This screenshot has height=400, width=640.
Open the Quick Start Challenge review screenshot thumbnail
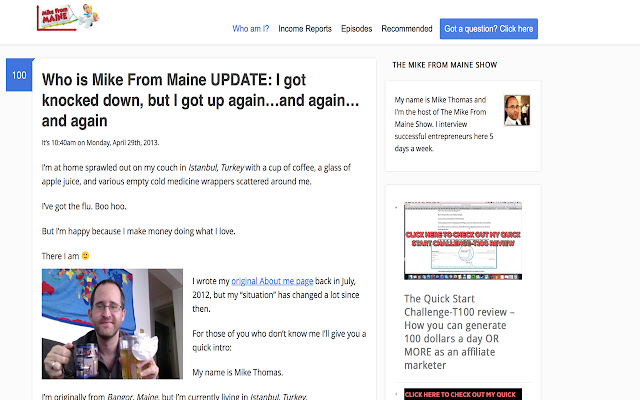click(x=463, y=241)
